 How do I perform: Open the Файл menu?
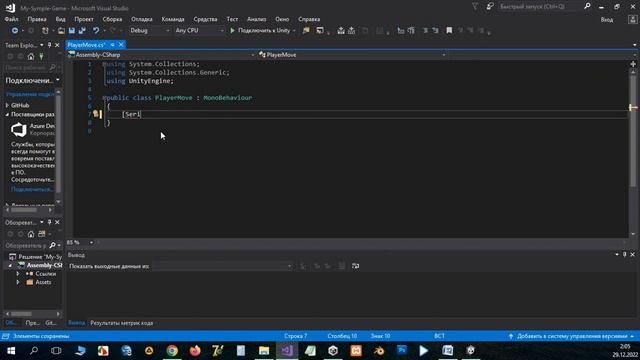pos(11,19)
